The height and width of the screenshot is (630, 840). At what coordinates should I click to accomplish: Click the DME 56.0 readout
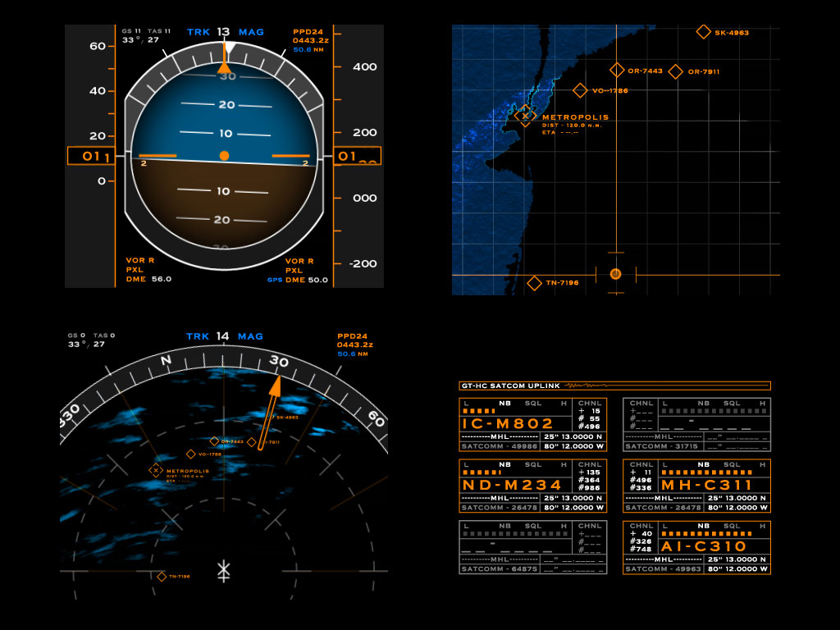[149, 279]
